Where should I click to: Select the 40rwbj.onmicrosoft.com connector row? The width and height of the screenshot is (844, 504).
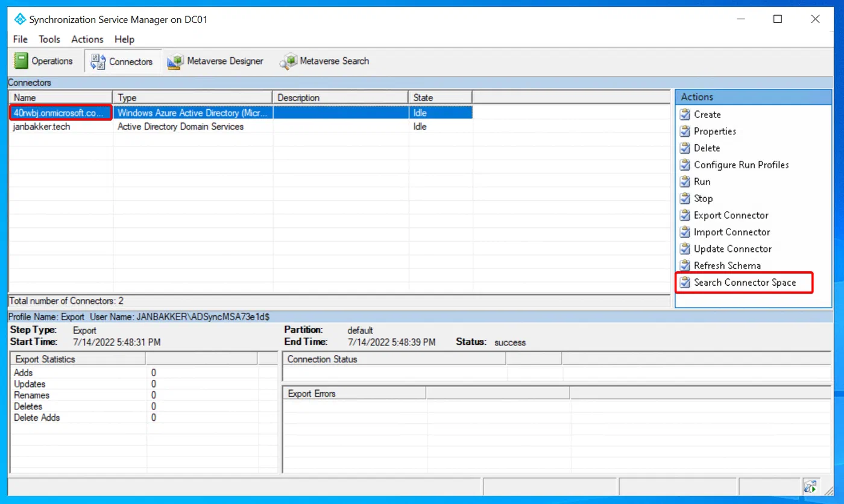[x=241, y=113]
